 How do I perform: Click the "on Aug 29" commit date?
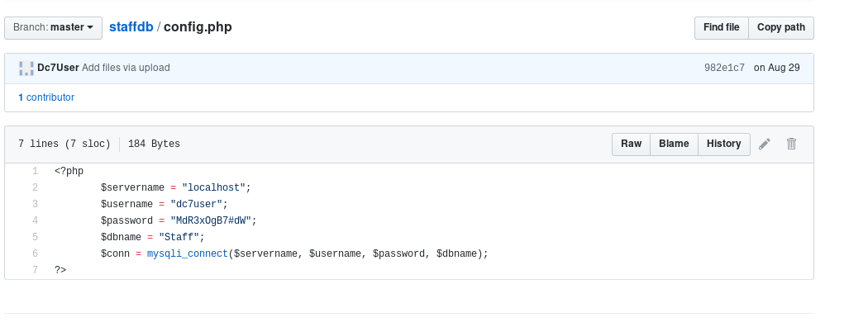[777, 68]
